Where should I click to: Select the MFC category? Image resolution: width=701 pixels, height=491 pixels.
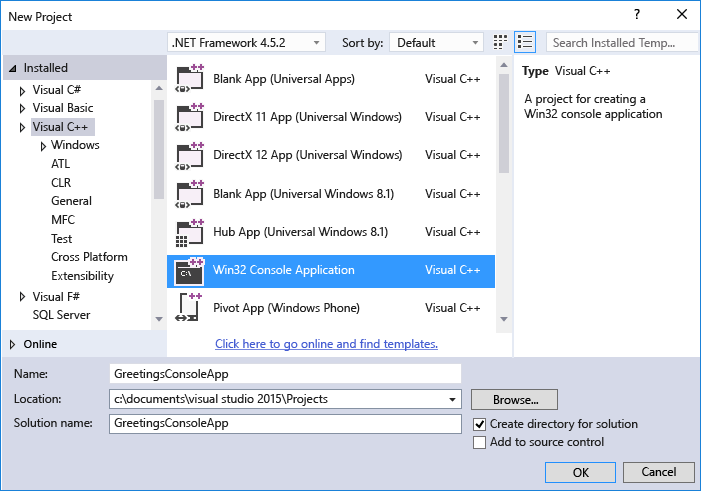pos(63,220)
